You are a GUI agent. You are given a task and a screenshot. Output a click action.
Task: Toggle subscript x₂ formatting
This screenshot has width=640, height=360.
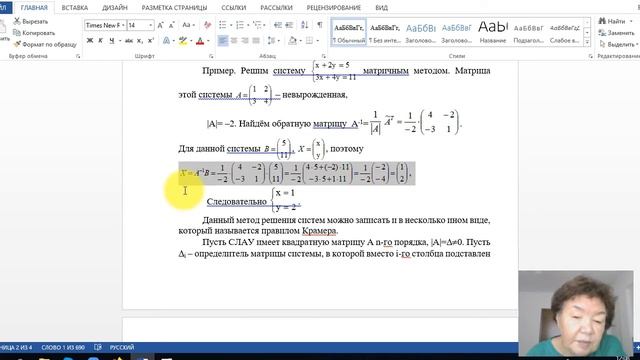pos(140,40)
